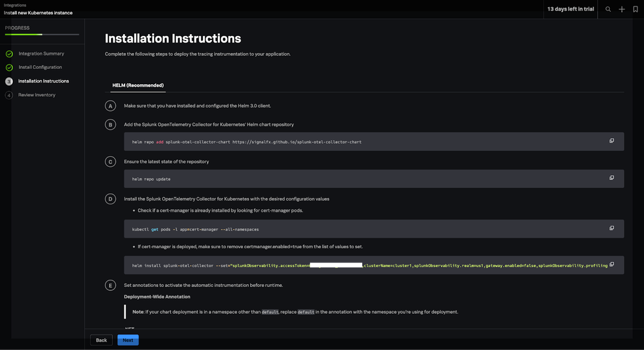Click the step D circle marker
Image resolution: width=644 pixels, height=350 pixels.
(110, 199)
